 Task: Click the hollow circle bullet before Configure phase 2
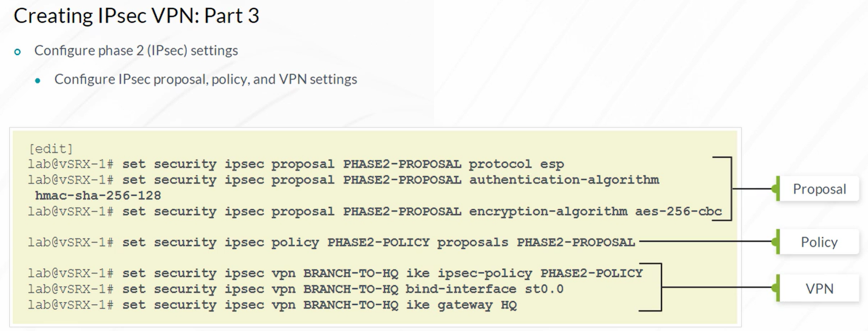point(18,51)
